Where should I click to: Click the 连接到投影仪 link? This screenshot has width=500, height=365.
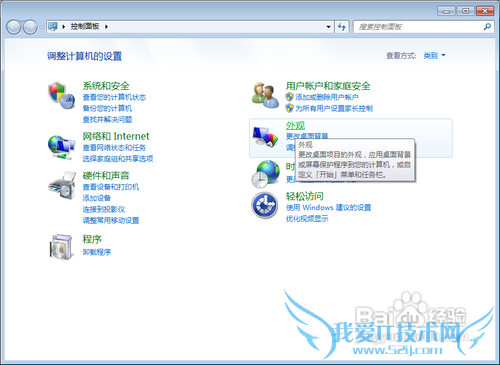tap(104, 209)
